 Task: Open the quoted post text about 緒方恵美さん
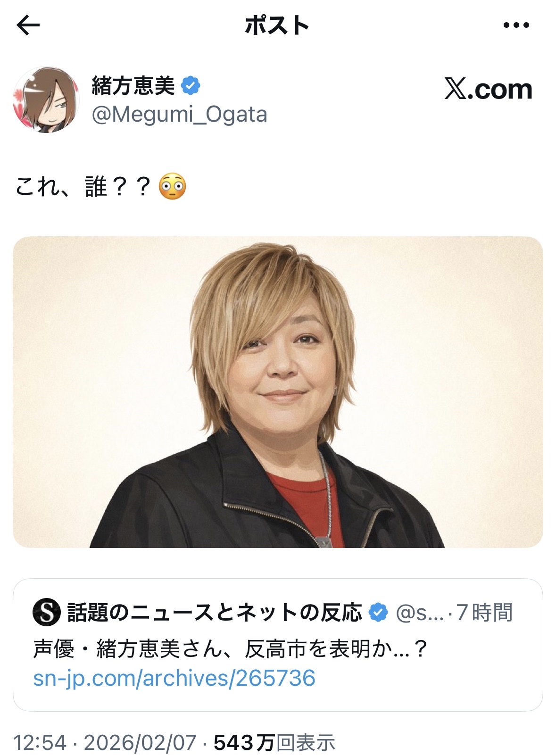point(230,649)
